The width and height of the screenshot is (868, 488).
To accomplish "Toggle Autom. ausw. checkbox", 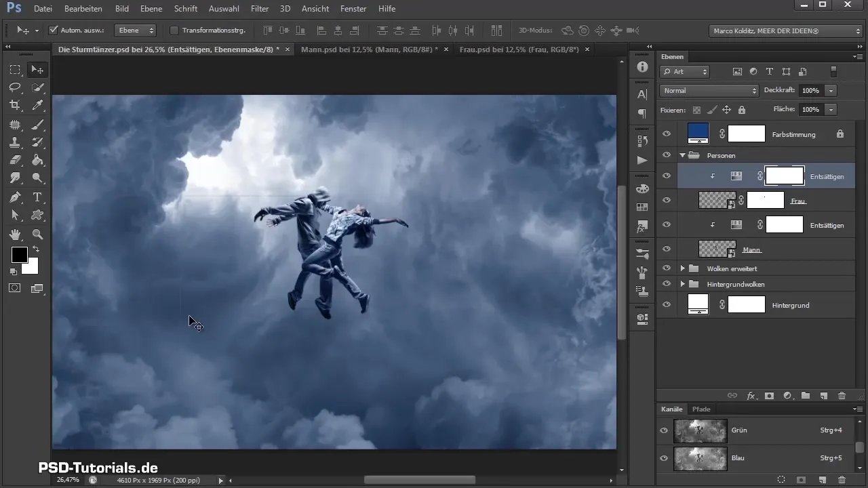I will (x=54, y=30).
